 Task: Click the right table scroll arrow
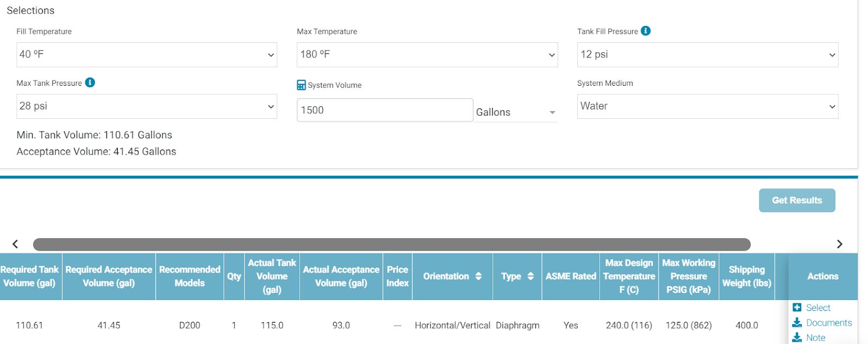pos(839,244)
